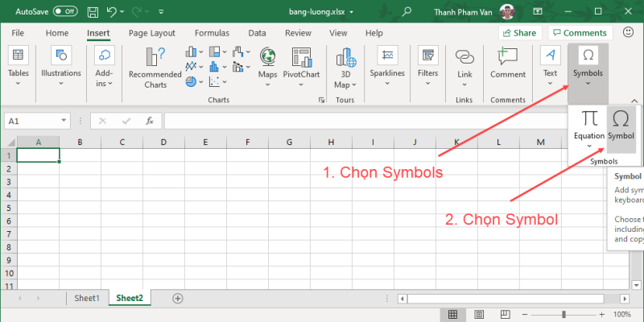The image size is (644, 322).
Task: Click into the Name Box showing A1
Action: pos(36,121)
